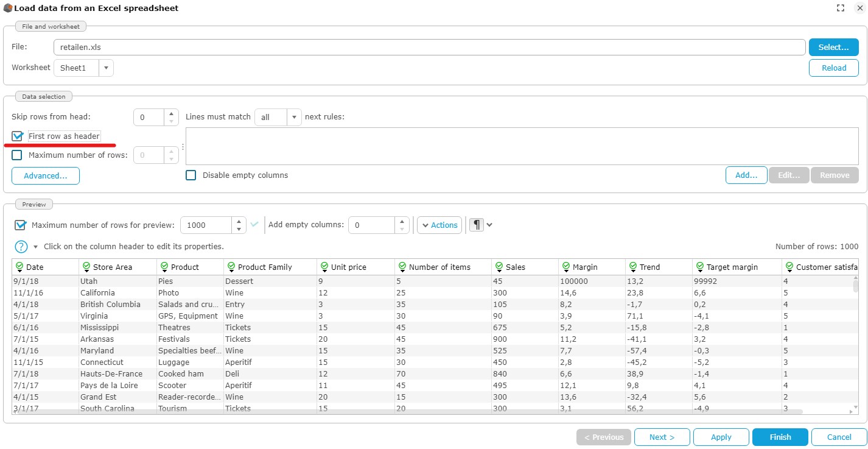
Task: Increase Add empty columns spinner
Action: pos(402,221)
